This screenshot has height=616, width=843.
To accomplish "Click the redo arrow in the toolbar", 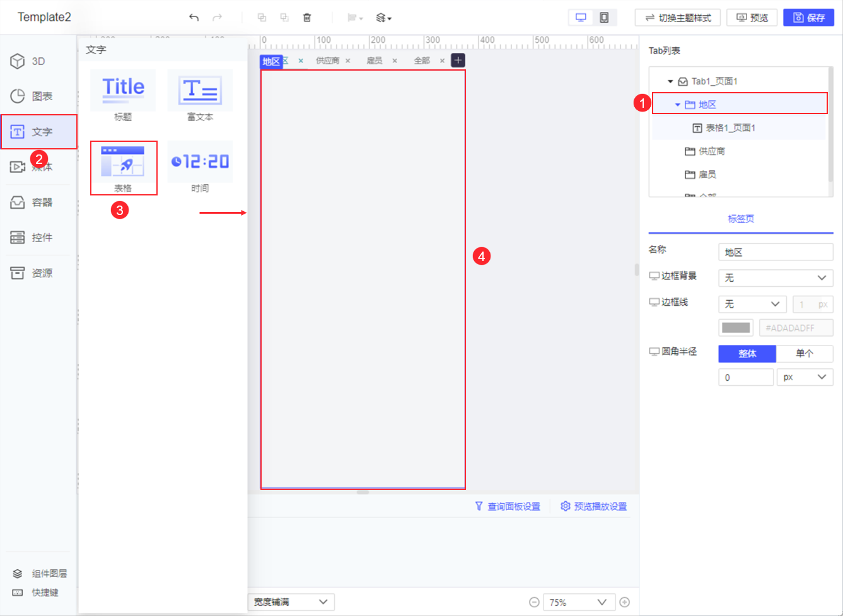I will click(x=218, y=18).
